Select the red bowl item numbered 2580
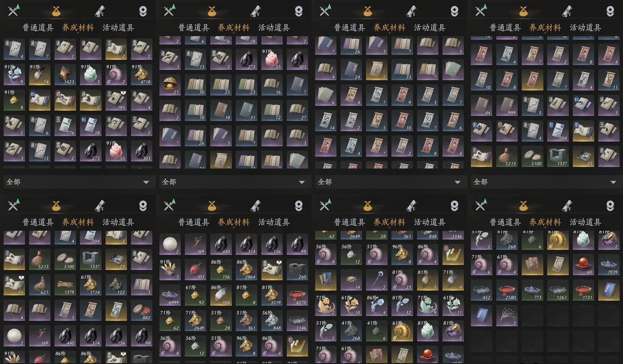 tap(507, 290)
